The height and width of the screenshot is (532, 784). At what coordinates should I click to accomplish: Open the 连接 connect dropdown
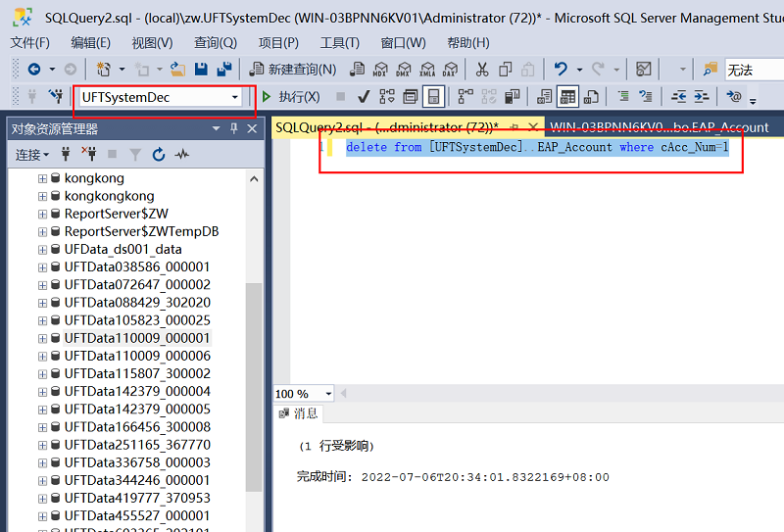[32, 155]
